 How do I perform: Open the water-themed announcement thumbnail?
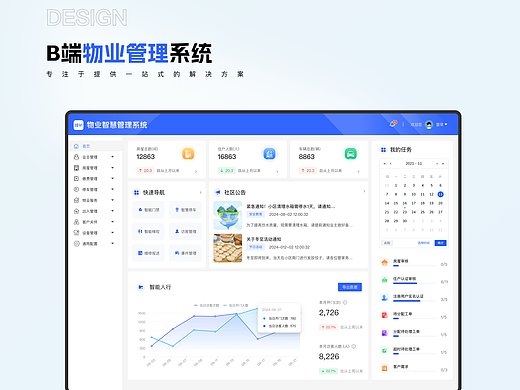tap(228, 215)
